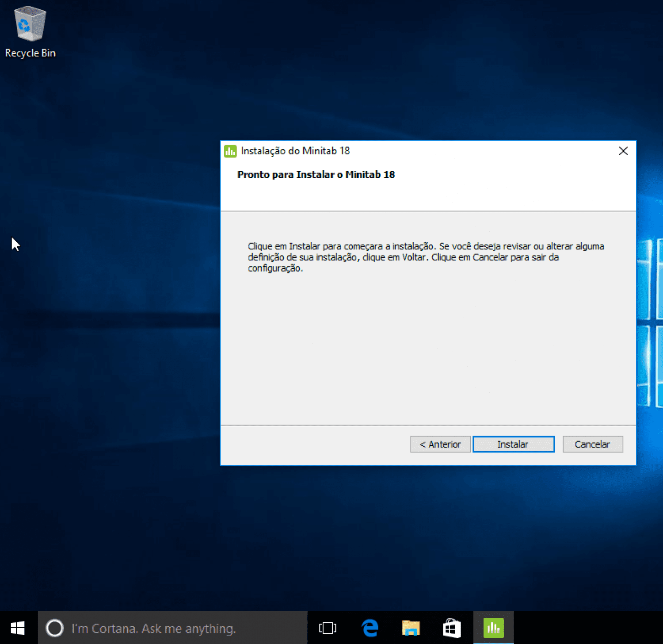
Task: Open the Recycle Bin desktop icon
Action: 30,32
